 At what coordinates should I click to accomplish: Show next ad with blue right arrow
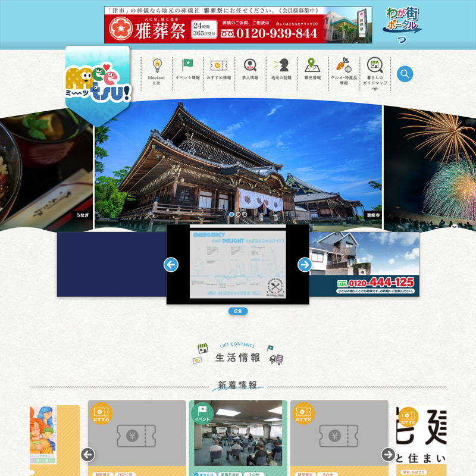[x=305, y=265]
